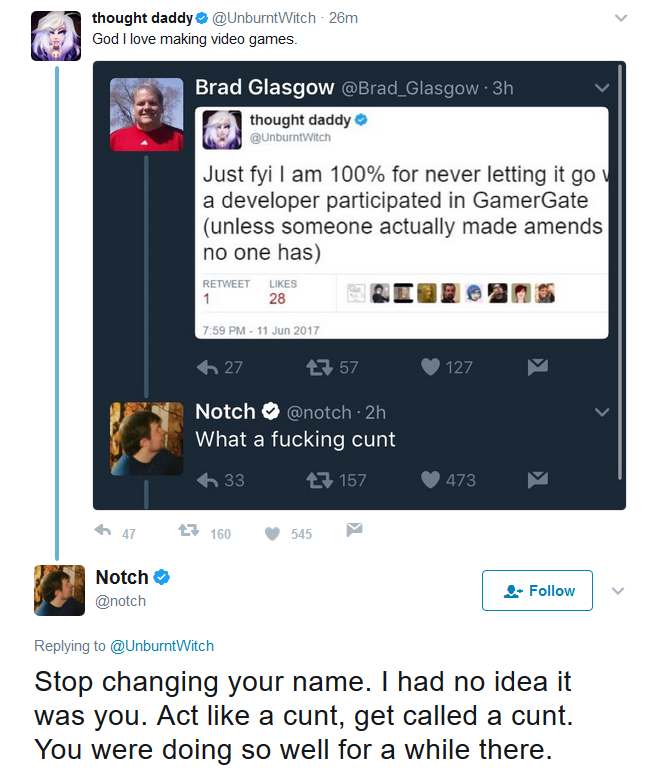
Task: Open thought daddy's profile avatar
Action: point(56,36)
